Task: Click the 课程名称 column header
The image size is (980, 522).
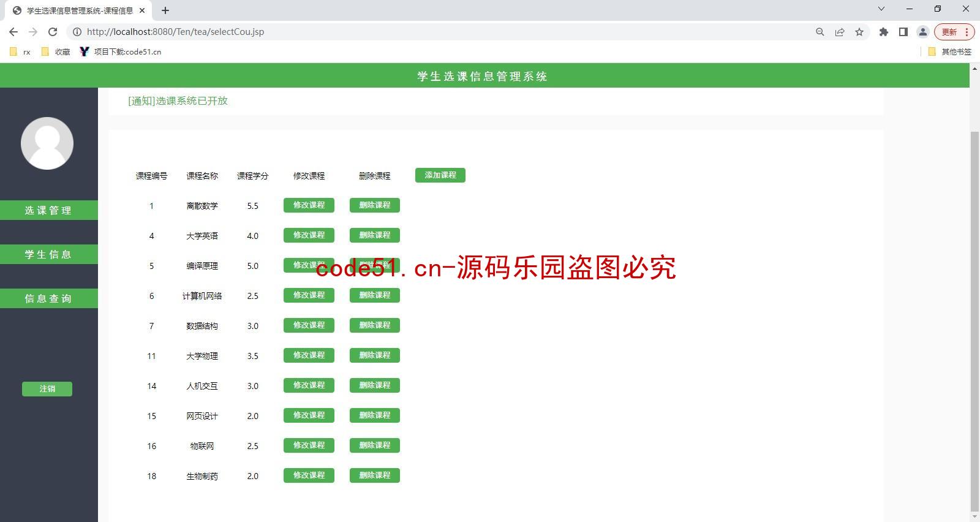Action: click(x=202, y=176)
